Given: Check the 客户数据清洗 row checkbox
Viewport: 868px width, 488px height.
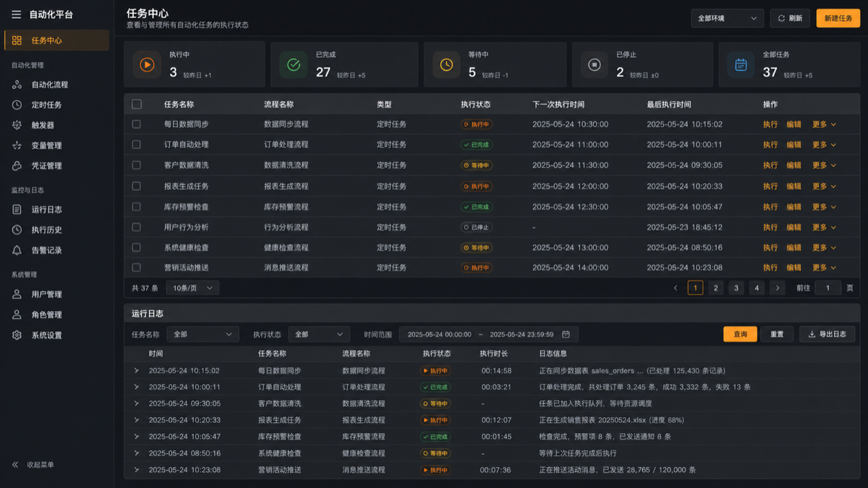Looking at the screenshot, I should [x=136, y=165].
